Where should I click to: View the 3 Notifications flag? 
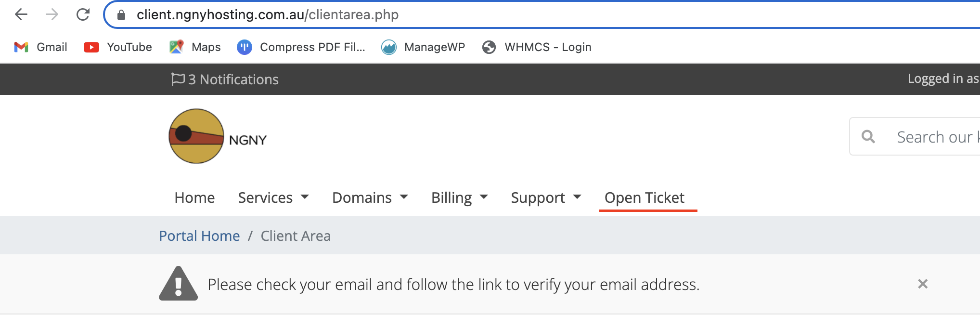[225, 79]
